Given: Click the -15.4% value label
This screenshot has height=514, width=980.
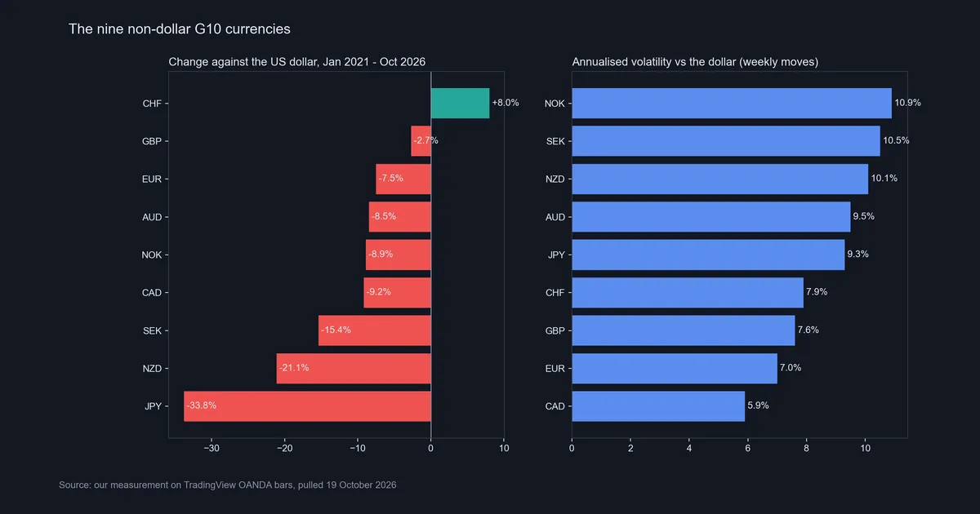Looking at the screenshot, I should [x=336, y=330].
